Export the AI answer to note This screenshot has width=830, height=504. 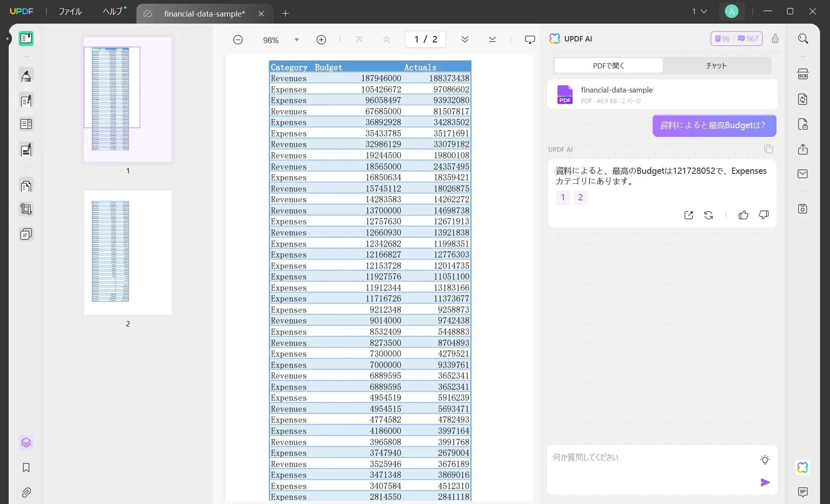689,215
